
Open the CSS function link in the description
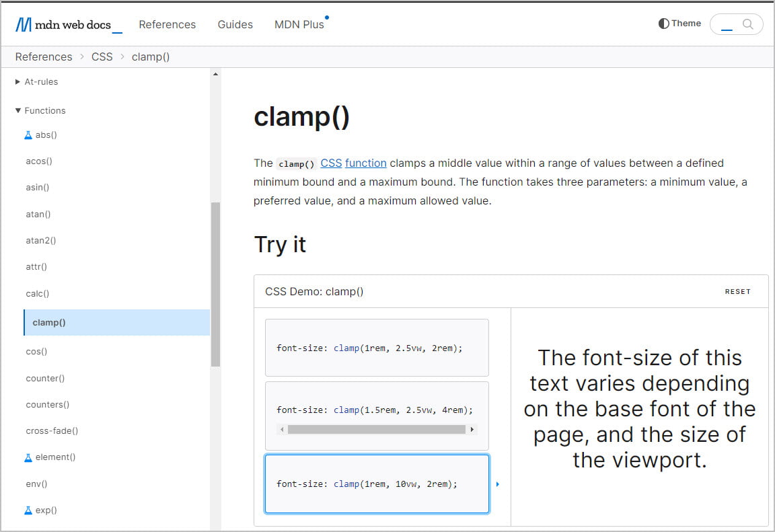366,163
